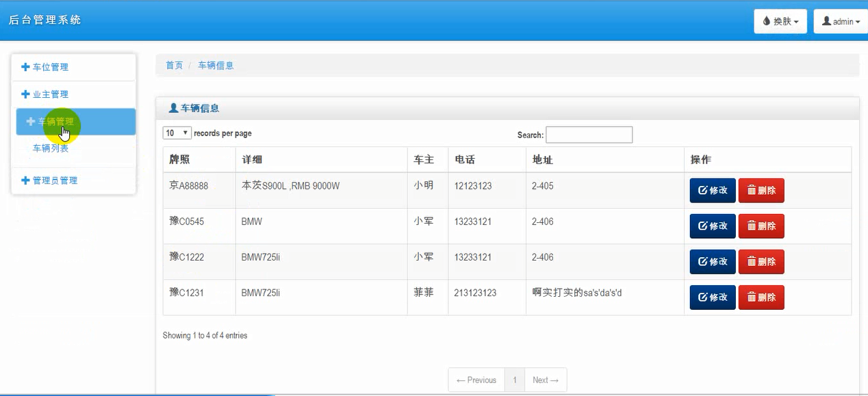
Task: Click Showing 1 to 4 of 4 entries text
Action: pyautogui.click(x=205, y=336)
